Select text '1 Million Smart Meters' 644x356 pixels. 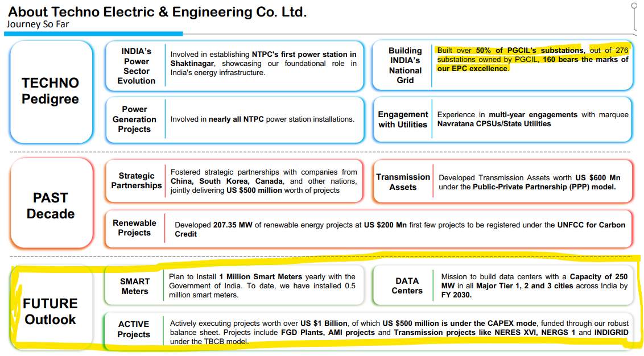(x=261, y=277)
